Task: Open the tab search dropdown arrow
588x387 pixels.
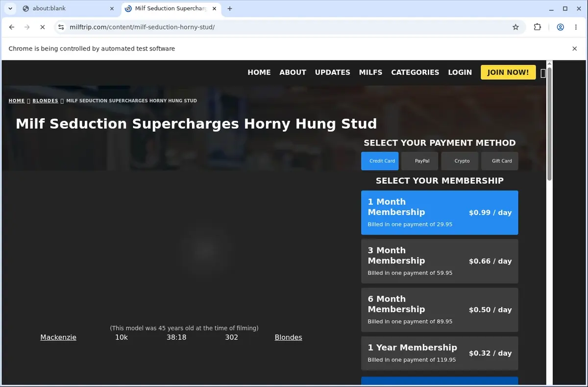Action: [x=10, y=8]
